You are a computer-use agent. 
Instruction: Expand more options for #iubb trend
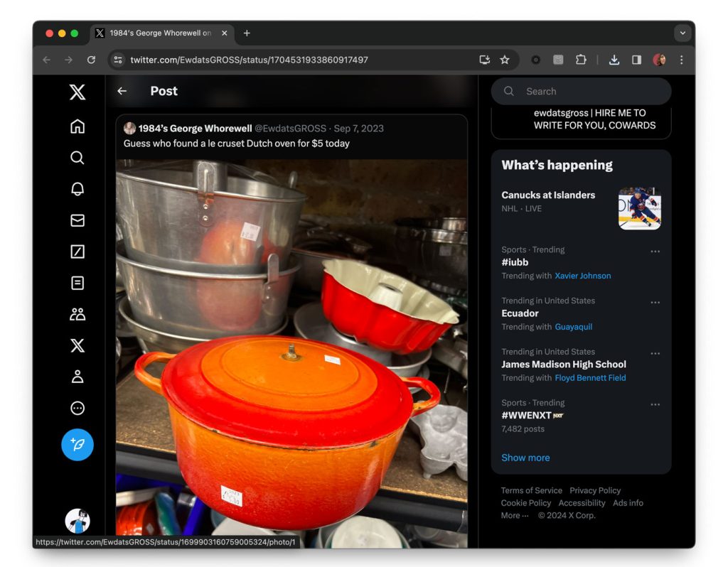(655, 252)
